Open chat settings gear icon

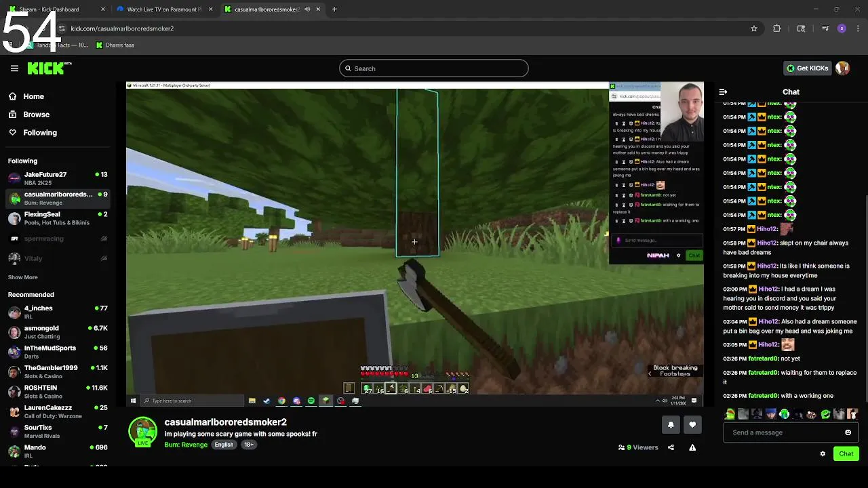pyautogui.click(x=823, y=454)
